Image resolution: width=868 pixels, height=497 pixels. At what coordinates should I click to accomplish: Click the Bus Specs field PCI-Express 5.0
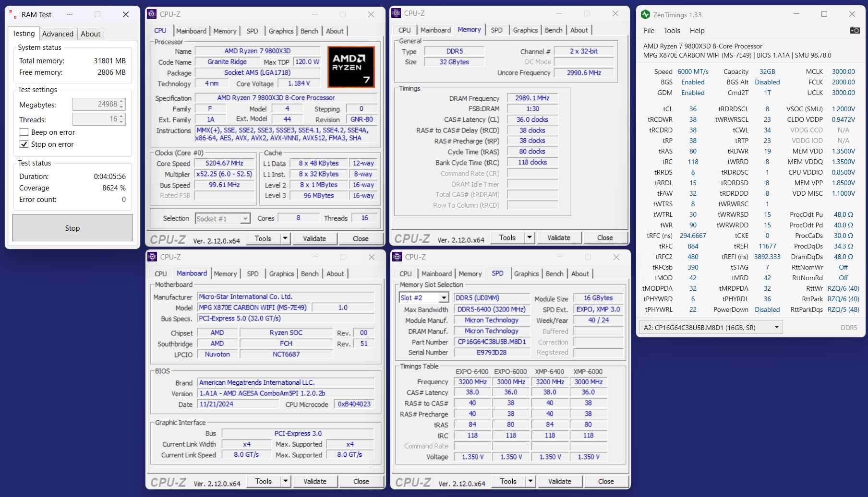coord(286,318)
